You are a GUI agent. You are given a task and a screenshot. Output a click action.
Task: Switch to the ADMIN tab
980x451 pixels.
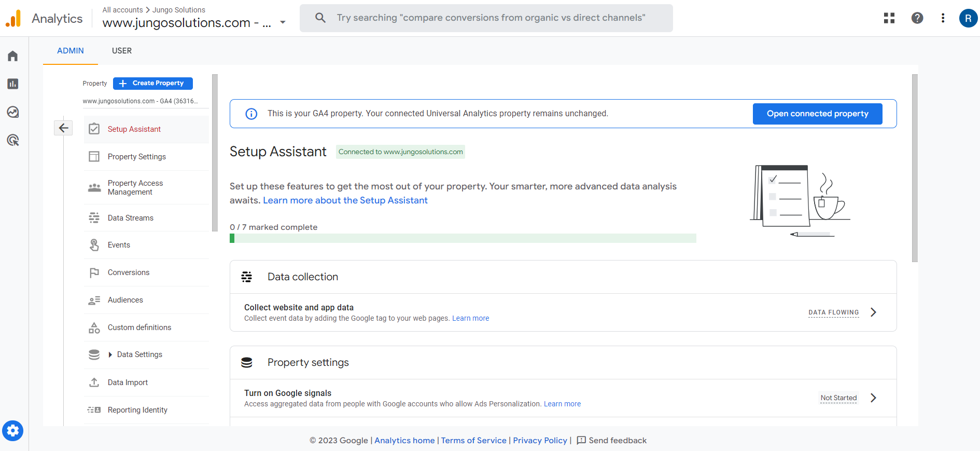click(71, 51)
